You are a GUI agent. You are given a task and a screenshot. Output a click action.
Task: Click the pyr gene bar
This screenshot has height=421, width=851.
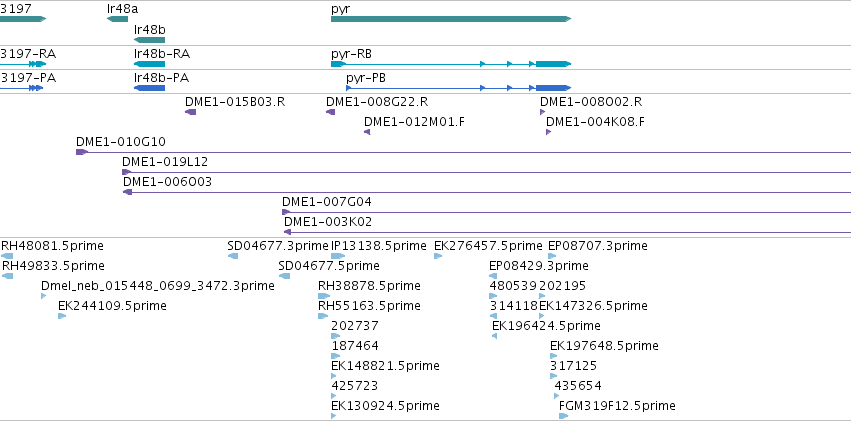point(450,19)
